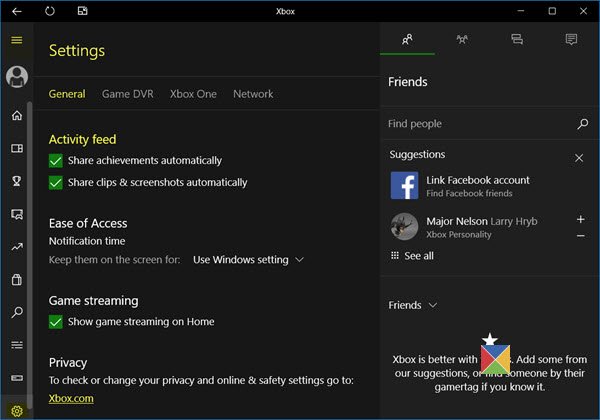Click the Find people search field
600x420 pixels.
[x=480, y=124]
